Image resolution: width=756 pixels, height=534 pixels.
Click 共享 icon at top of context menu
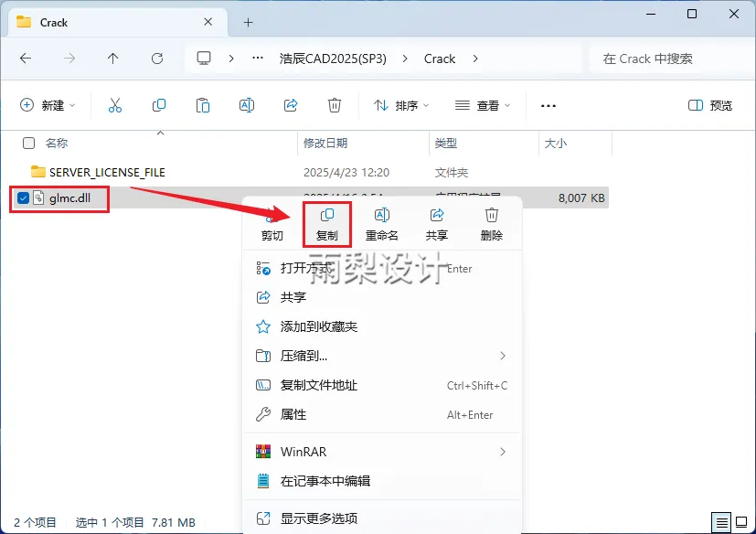pyautogui.click(x=437, y=224)
